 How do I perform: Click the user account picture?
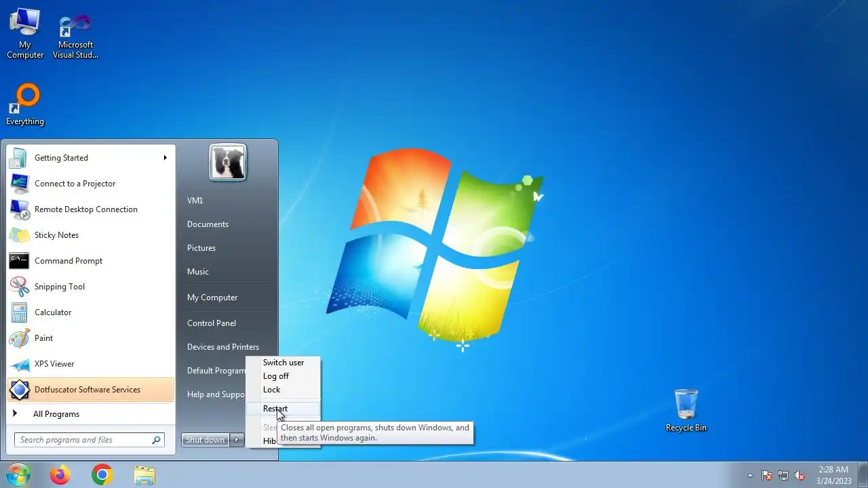(228, 163)
